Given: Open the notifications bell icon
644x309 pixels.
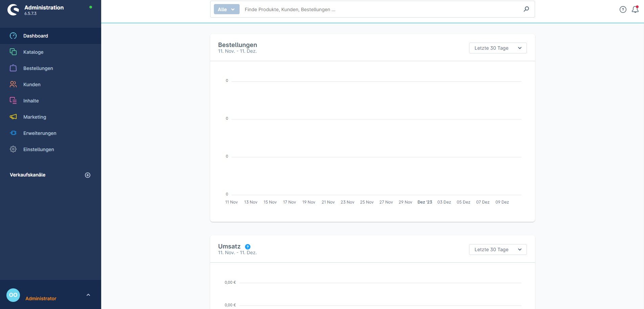Looking at the screenshot, I should coord(635,9).
